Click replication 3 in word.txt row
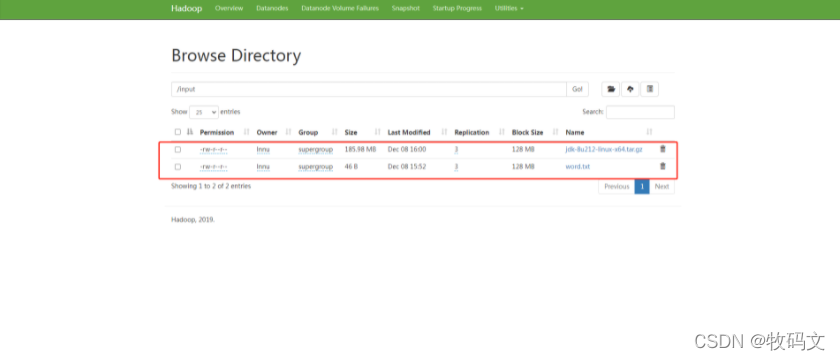Image resolution: width=840 pixels, height=360 pixels. (x=456, y=167)
